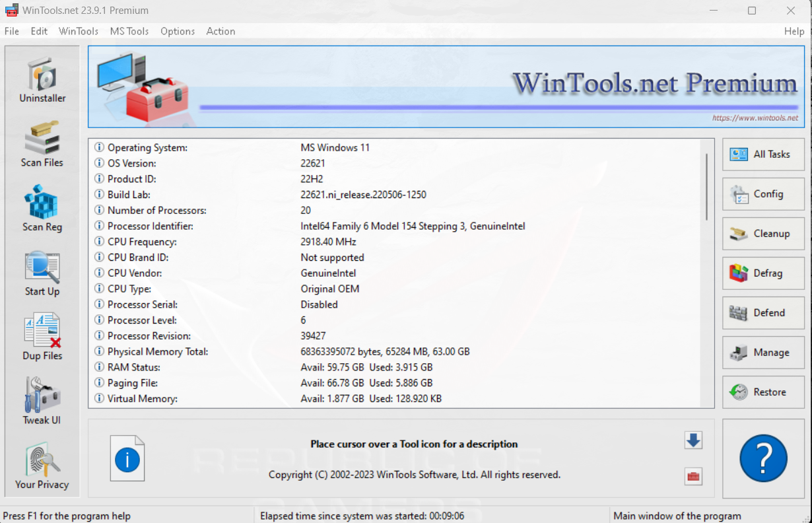Click the blue info document icon
Screen dimensions: 812x523
pyautogui.click(x=127, y=458)
